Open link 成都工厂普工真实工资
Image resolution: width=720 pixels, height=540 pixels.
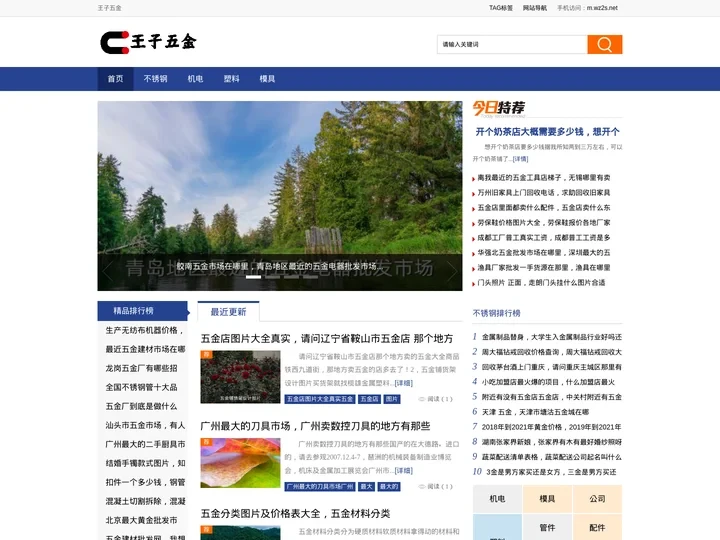click(544, 237)
